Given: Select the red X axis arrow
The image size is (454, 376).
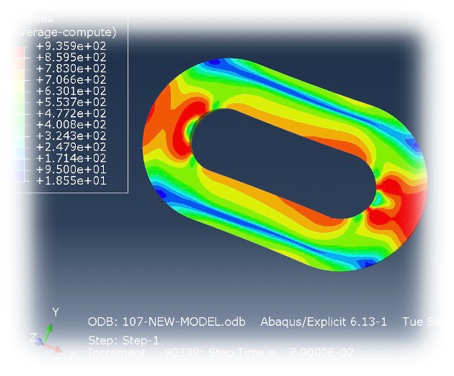Looking at the screenshot, I should 53,347.
